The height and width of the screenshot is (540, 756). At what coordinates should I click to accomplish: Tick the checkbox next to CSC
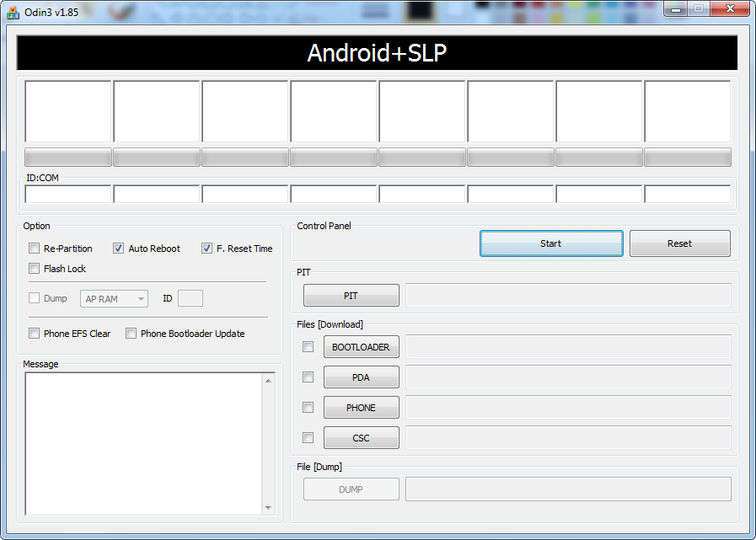click(x=308, y=438)
